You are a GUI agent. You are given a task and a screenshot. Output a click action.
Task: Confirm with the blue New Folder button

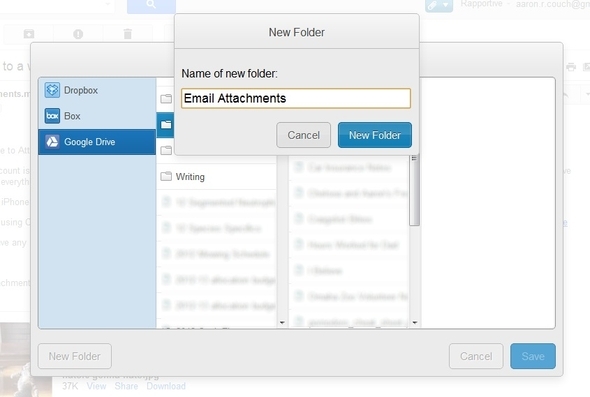pos(375,135)
